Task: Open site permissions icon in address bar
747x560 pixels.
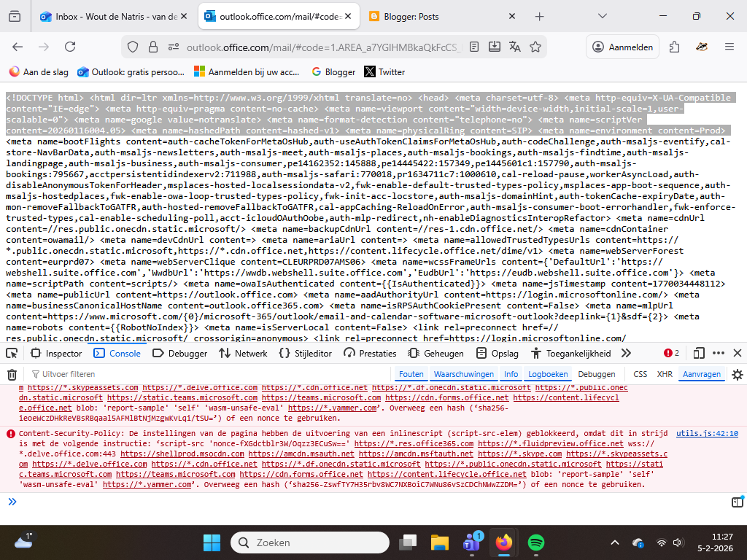Action: 174,47
